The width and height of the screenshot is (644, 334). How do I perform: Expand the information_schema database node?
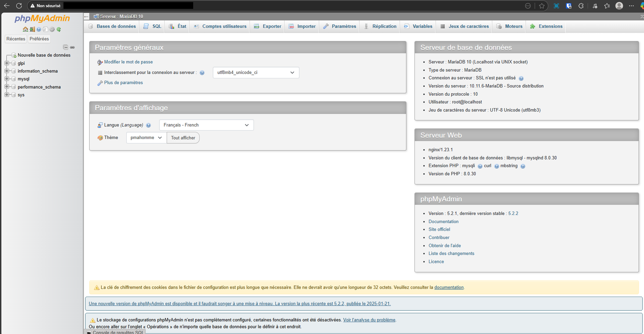coord(6,71)
